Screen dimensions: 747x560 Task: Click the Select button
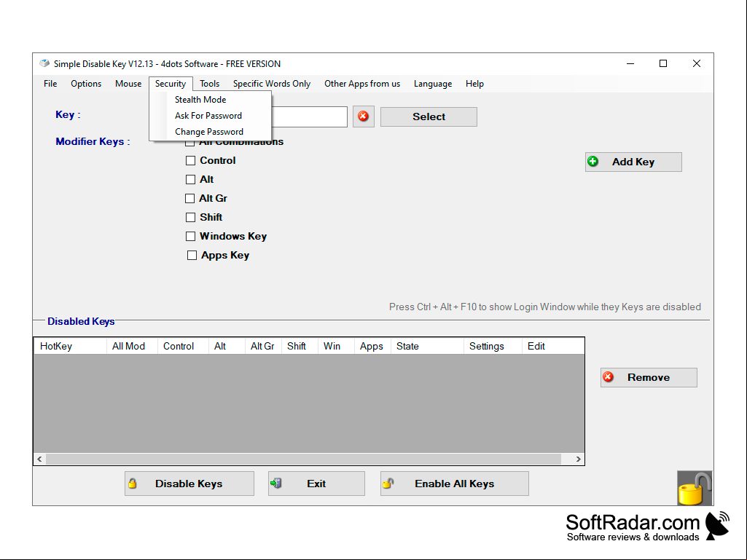pos(429,117)
